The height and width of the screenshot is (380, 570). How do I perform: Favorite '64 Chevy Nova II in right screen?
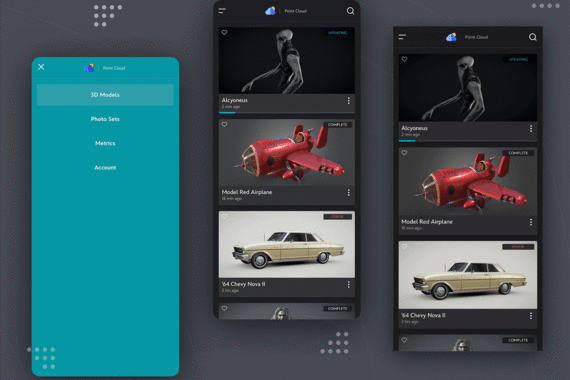click(x=404, y=247)
